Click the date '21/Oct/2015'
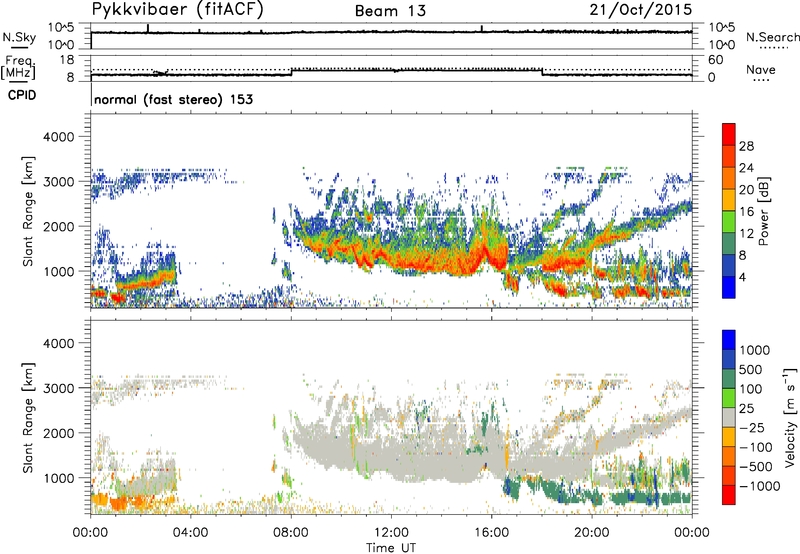The image size is (800, 554). tap(641, 10)
